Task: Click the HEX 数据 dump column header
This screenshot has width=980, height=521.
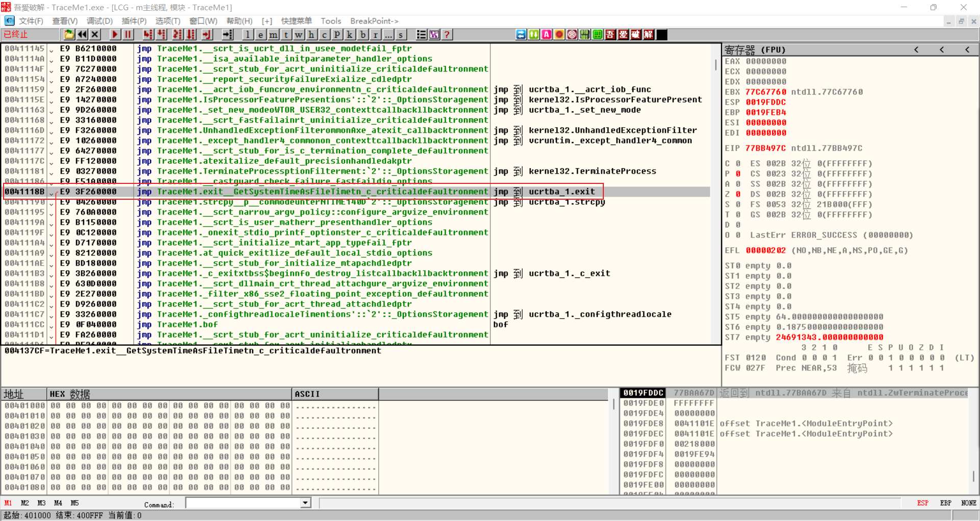Action: (x=169, y=394)
